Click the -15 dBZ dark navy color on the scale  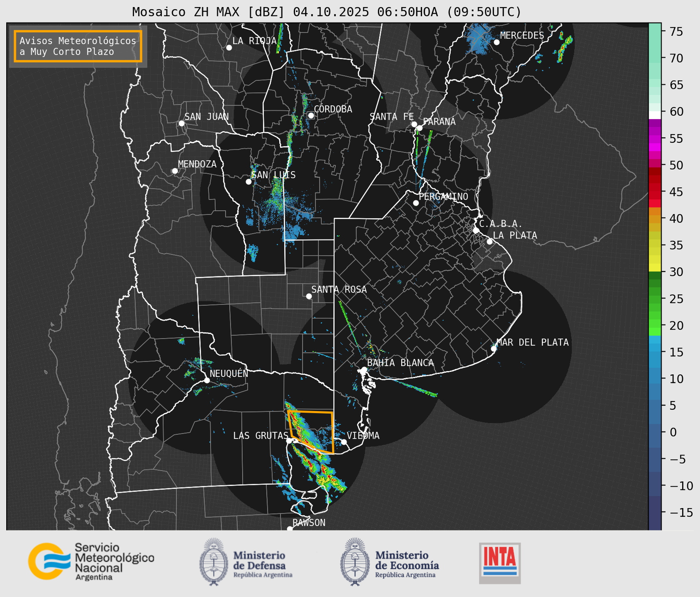655,513
